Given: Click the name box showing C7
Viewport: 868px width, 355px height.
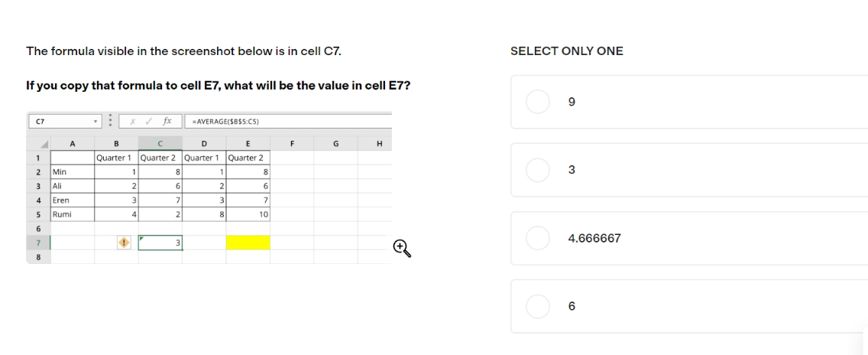Looking at the screenshot, I should tap(64, 122).
